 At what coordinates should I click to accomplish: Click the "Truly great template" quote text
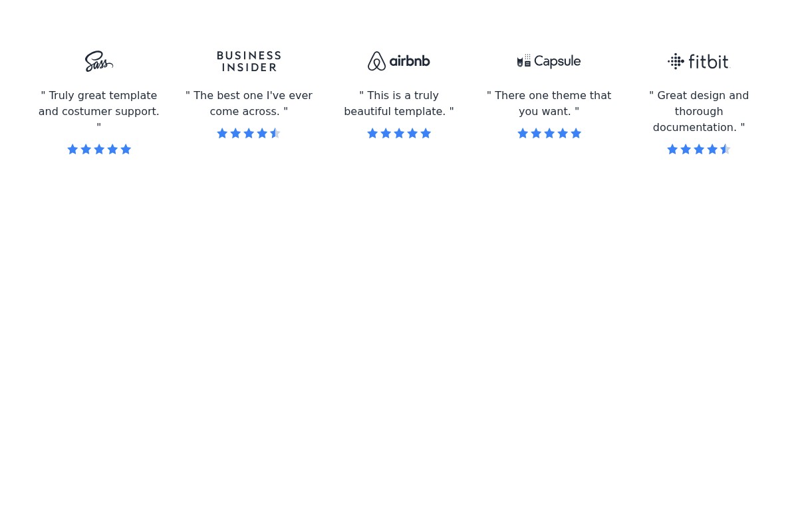(x=99, y=104)
